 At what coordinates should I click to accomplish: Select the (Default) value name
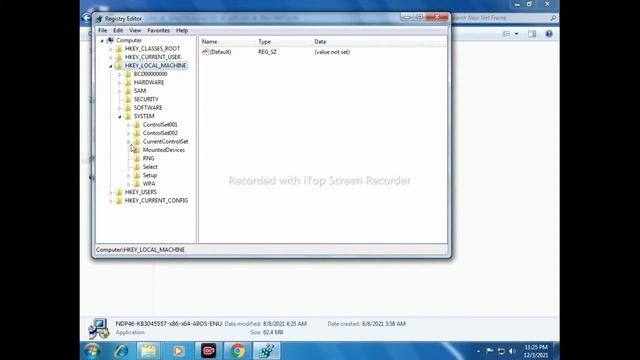[x=220, y=52]
